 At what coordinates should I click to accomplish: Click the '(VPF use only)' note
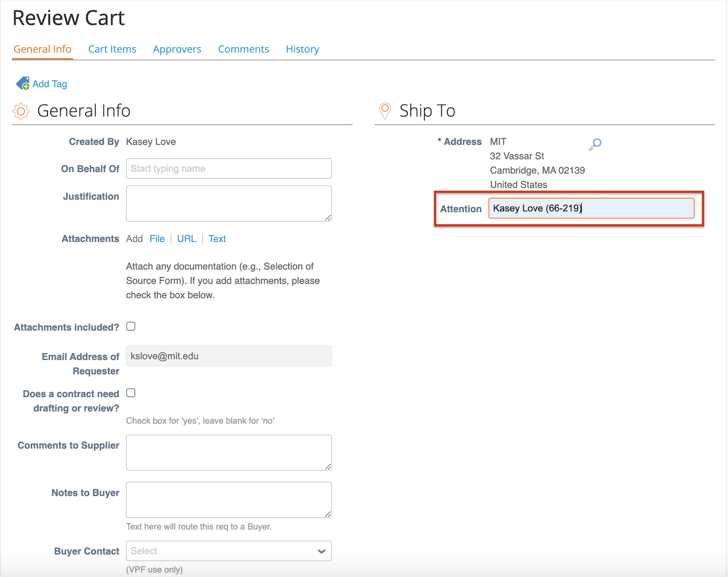pyautogui.click(x=154, y=570)
